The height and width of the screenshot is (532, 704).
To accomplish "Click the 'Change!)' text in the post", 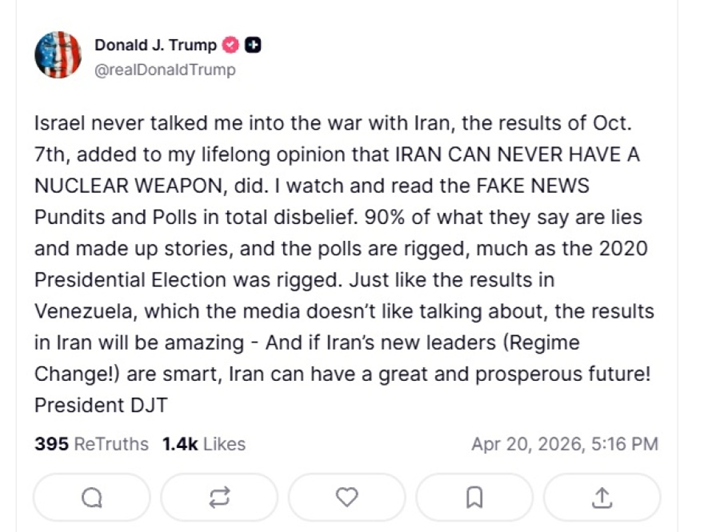I will click(x=70, y=375).
